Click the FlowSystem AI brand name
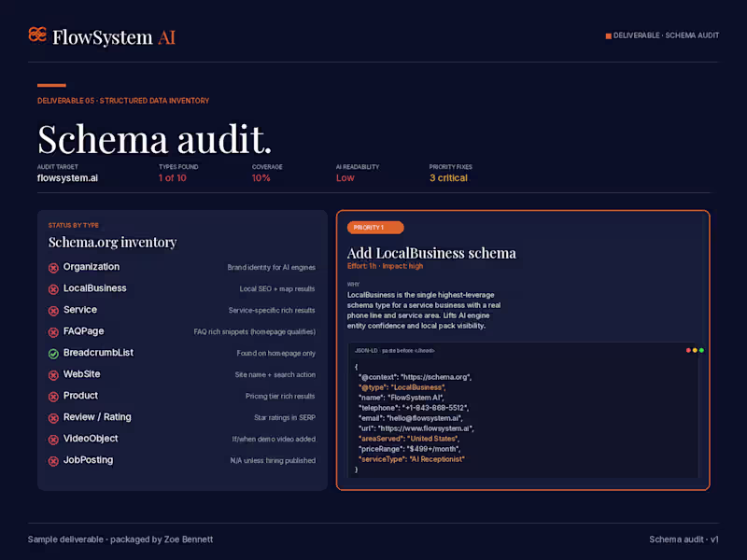The width and height of the screenshot is (747, 560). (x=114, y=37)
